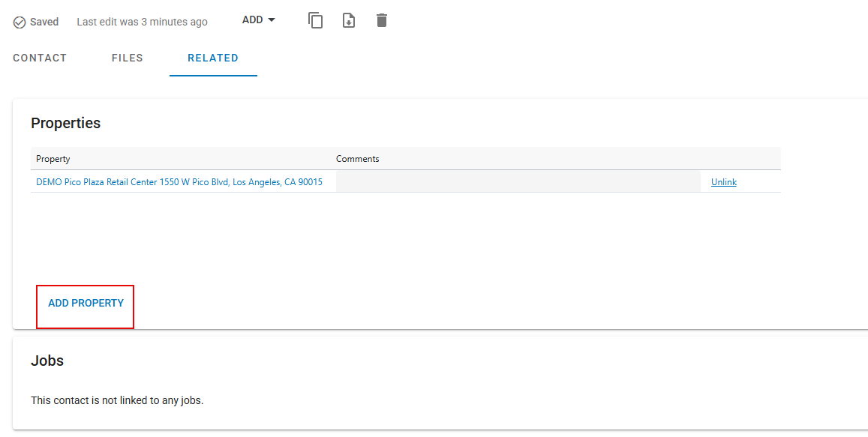The height and width of the screenshot is (437, 868).
Task: Click the trash delete icon
Action: (382, 20)
